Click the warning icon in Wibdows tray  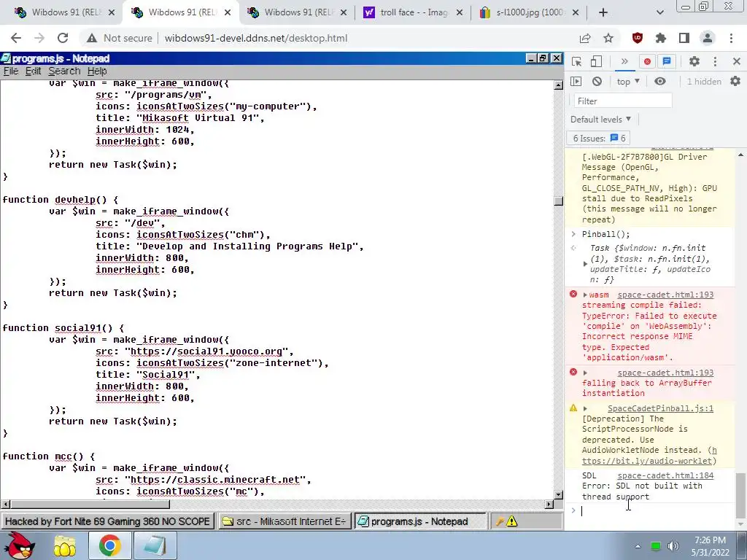[x=512, y=521]
